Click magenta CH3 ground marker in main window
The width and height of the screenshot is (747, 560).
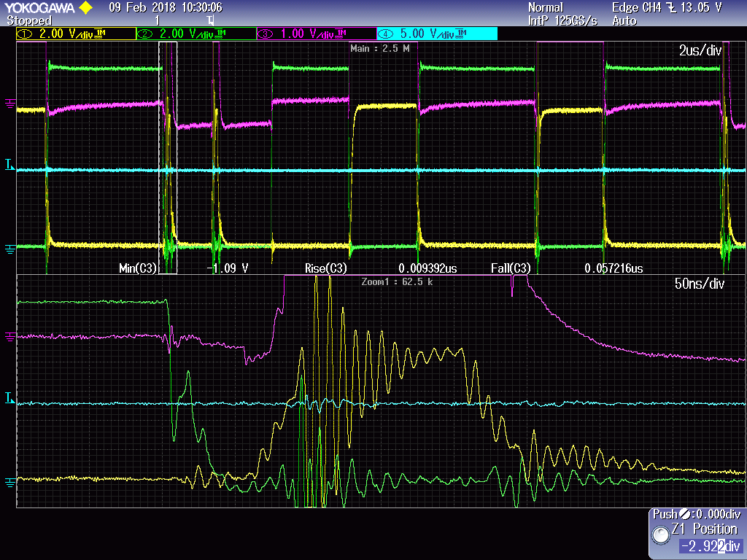10,103
